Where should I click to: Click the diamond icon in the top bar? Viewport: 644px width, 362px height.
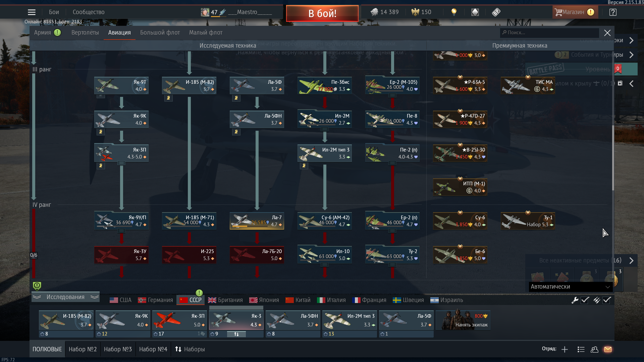click(475, 12)
